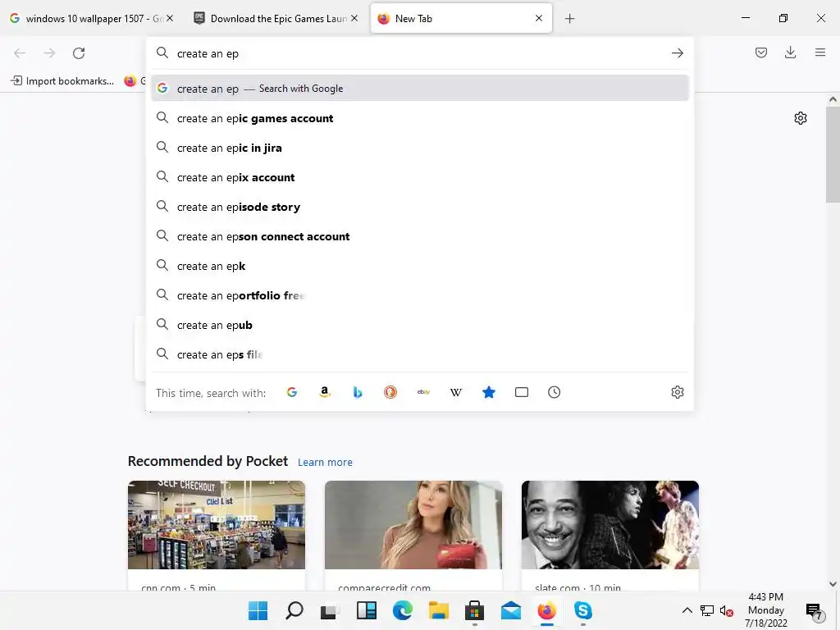Search open tabs using the tabs icon
The width and height of the screenshot is (840, 630).
point(521,392)
